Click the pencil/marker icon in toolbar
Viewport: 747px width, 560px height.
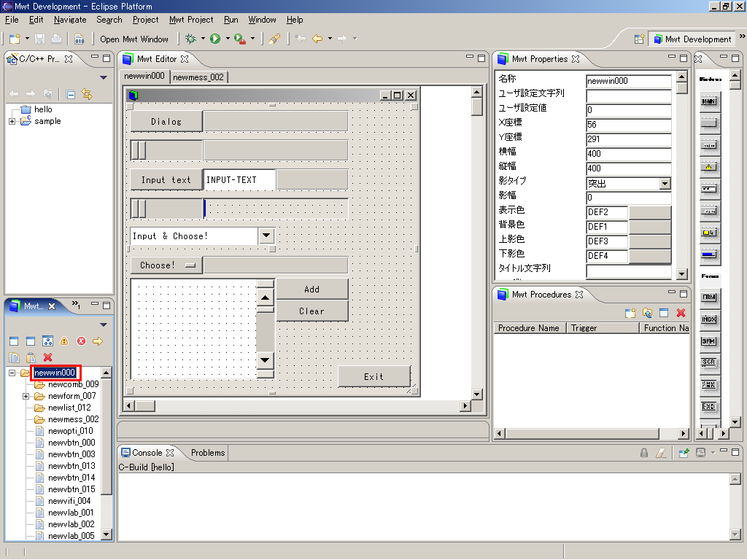click(x=274, y=39)
